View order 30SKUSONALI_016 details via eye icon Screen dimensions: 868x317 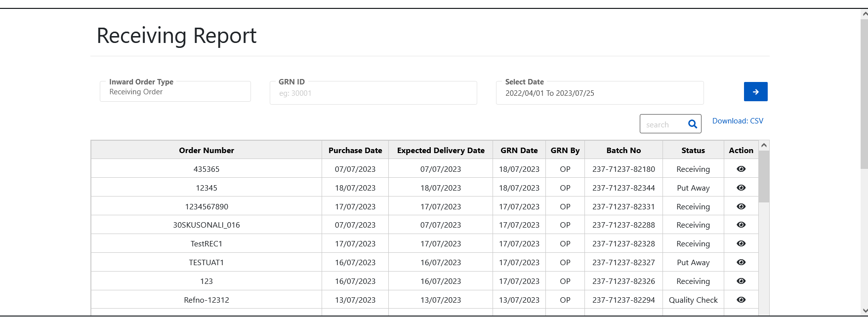click(741, 225)
